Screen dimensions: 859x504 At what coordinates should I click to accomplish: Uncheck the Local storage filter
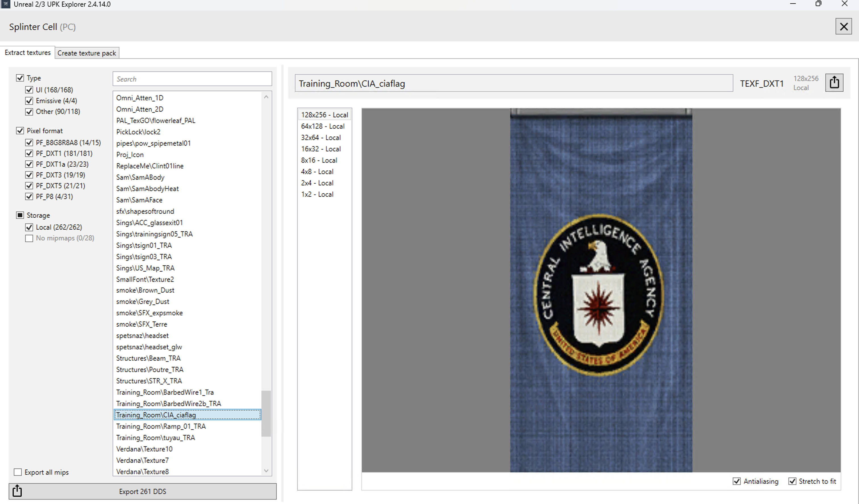tap(29, 227)
